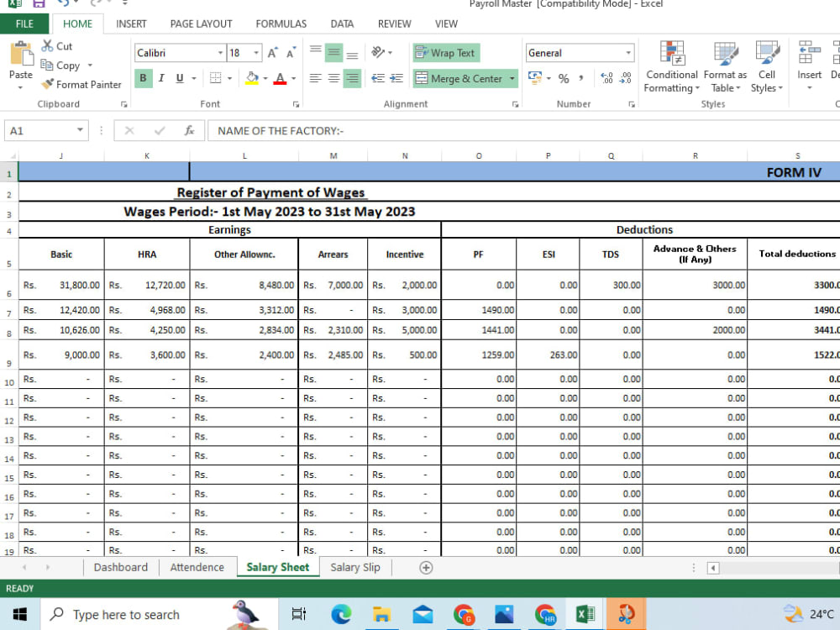Click the taskbar search box
Image resolution: width=840 pixels, height=630 pixels.
(x=160, y=614)
